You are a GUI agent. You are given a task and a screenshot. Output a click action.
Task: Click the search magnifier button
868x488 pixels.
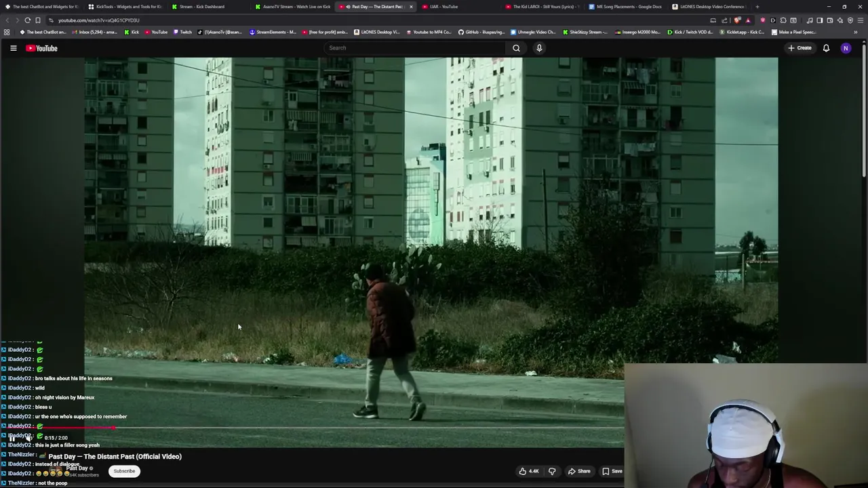516,48
